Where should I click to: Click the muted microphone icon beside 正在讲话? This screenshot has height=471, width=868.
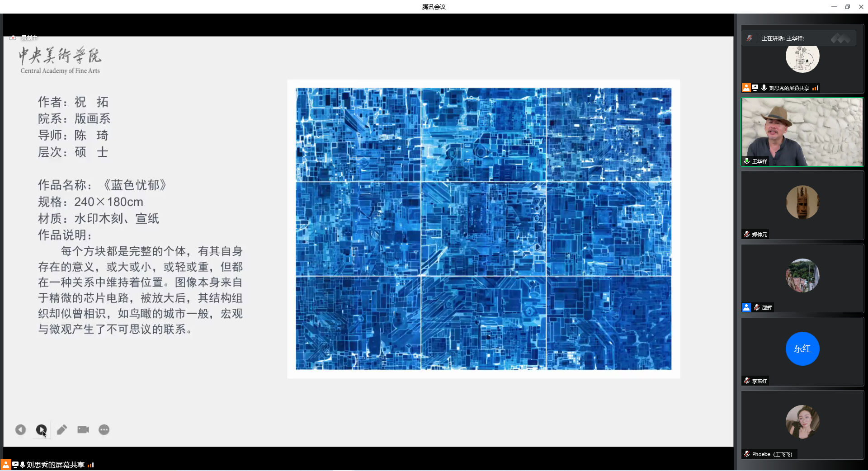click(x=750, y=38)
